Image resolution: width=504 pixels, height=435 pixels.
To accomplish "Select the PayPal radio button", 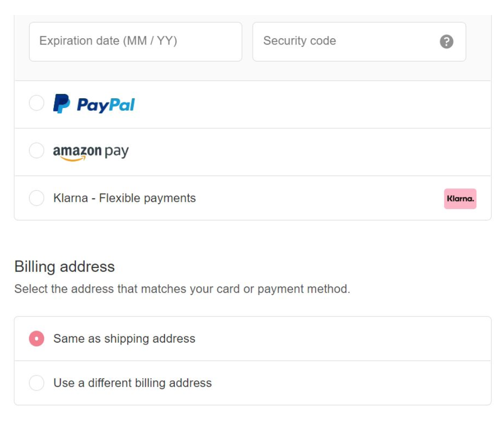I will point(37,103).
